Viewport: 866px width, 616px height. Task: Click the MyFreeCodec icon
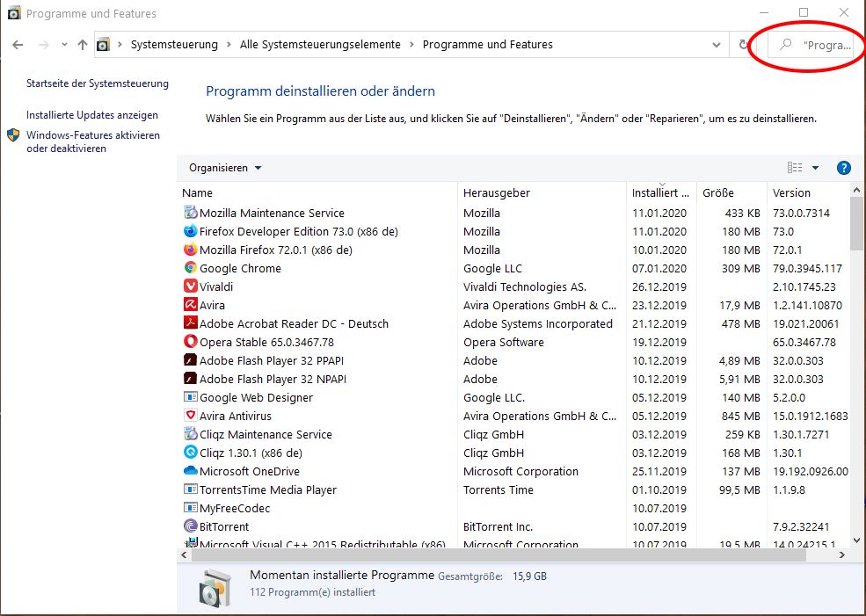(191, 508)
